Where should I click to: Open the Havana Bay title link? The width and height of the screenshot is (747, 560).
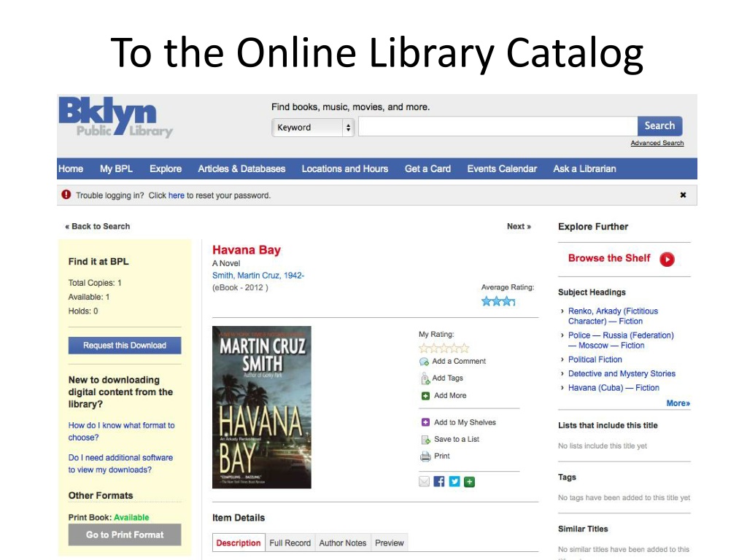[x=247, y=250]
